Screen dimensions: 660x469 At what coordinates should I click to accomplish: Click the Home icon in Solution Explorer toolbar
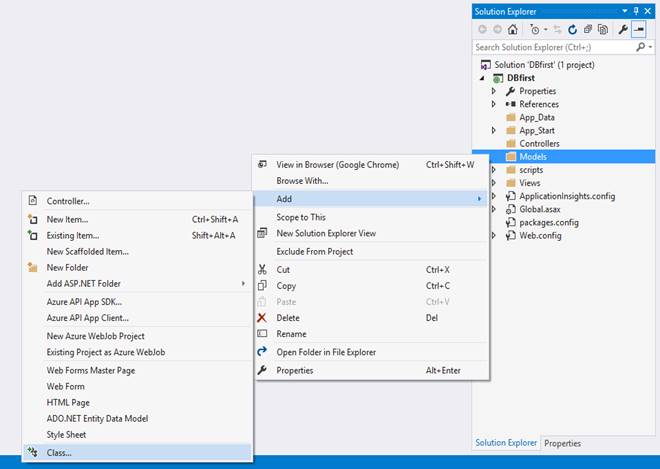point(513,29)
